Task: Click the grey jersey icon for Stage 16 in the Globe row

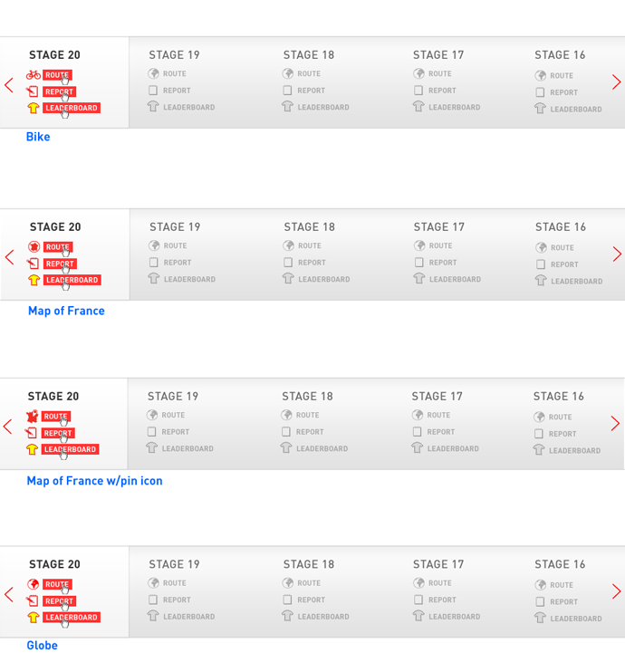Action: (540, 618)
